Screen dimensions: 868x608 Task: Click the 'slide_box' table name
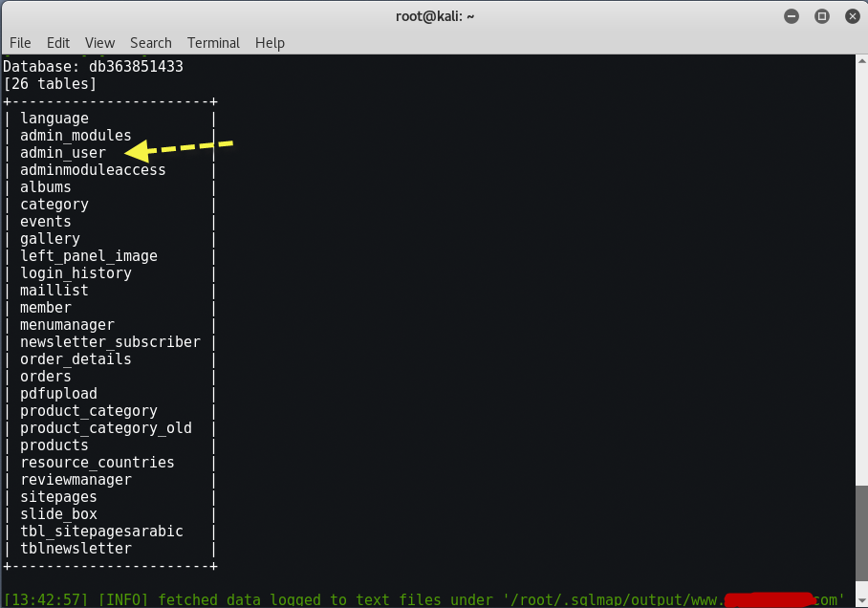coord(58,513)
